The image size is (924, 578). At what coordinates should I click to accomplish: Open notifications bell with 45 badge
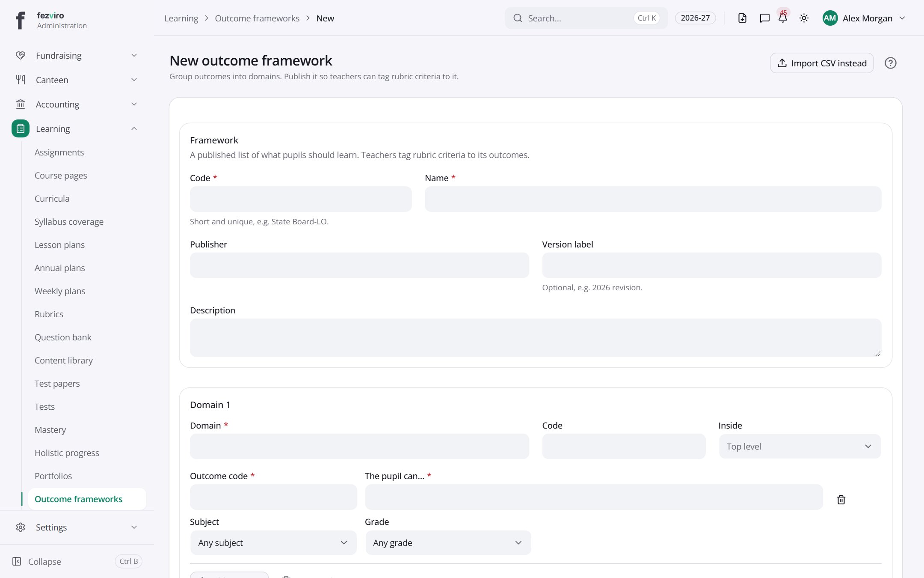coord(783,18)
